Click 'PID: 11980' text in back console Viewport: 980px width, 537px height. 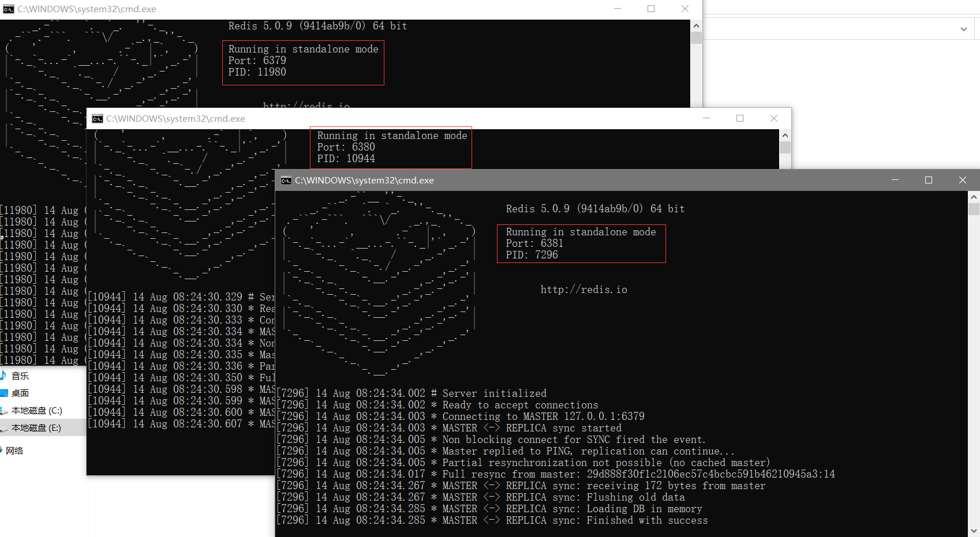257,72
